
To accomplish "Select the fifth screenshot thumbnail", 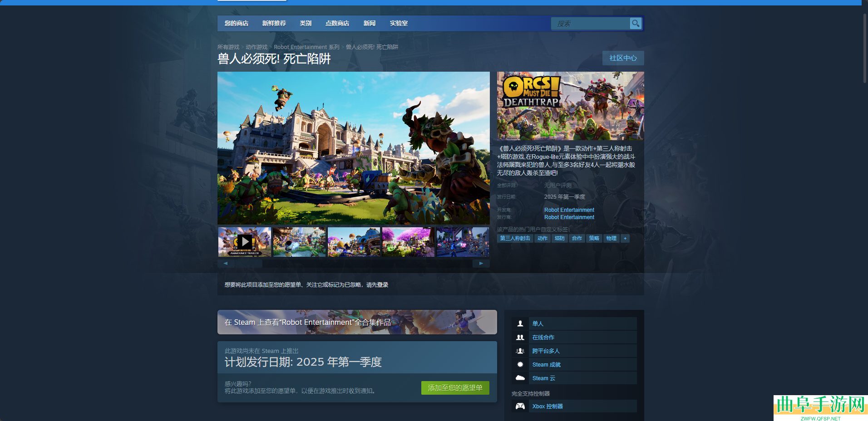I will pyautogui.click(x=463, y=242).
